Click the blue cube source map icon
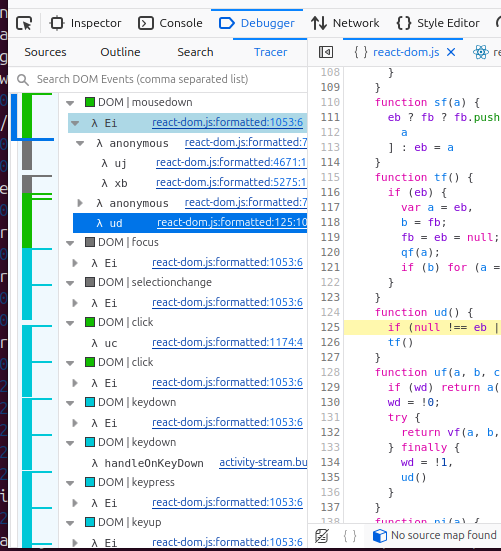The height and width of the screenshot is (551, 501). click(380, 536)
